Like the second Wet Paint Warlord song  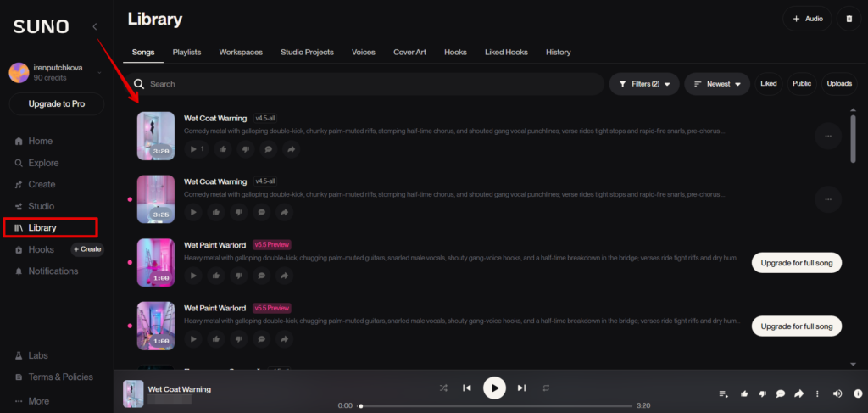pyautogui.click(x=216, y=338)
